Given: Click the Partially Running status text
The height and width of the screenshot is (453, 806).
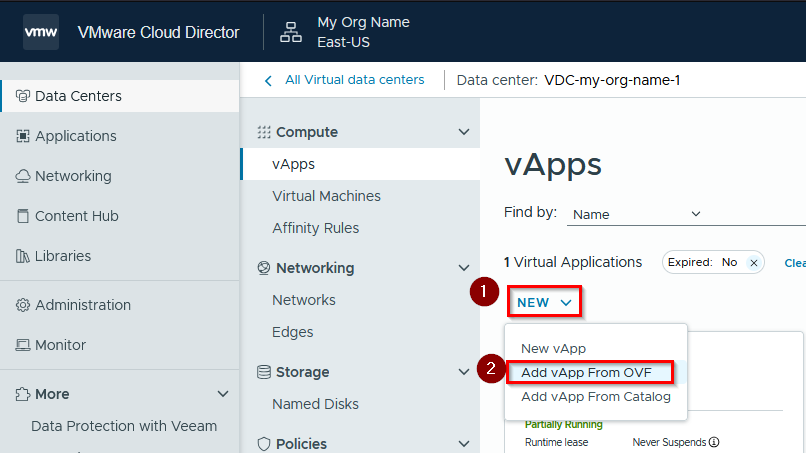Looking at the screenshot, I should click(563, 424).
